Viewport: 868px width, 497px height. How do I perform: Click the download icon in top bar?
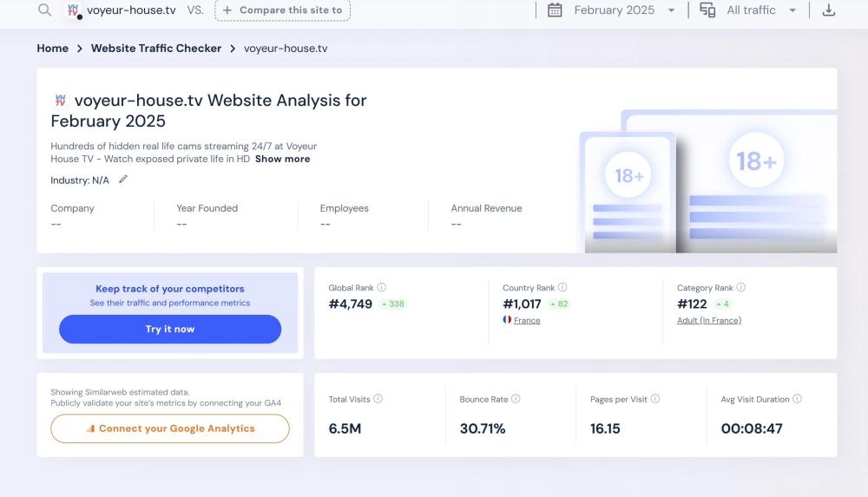(x=828, y=10)
